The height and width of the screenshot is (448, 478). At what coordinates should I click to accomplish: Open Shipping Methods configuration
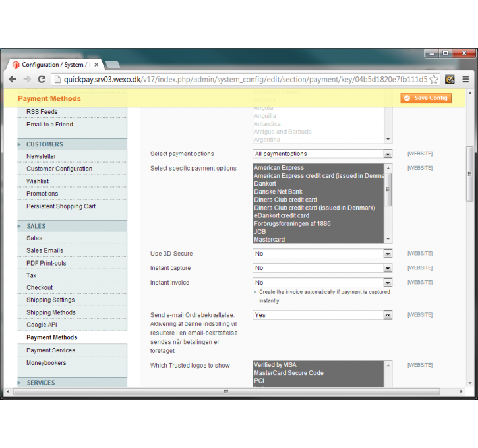(51, 312)
